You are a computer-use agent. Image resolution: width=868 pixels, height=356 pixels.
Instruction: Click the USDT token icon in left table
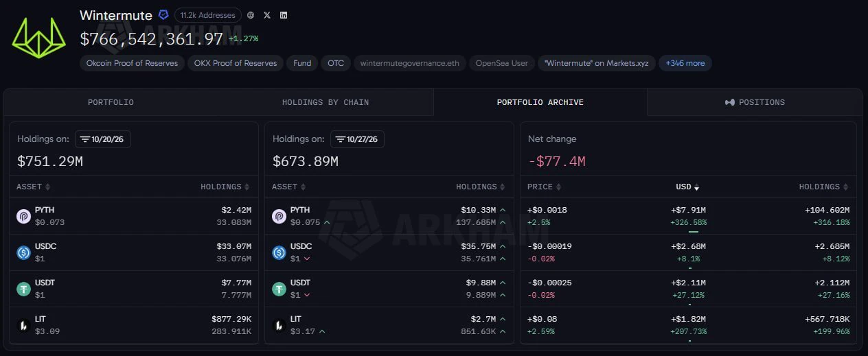tap(24, 289)
